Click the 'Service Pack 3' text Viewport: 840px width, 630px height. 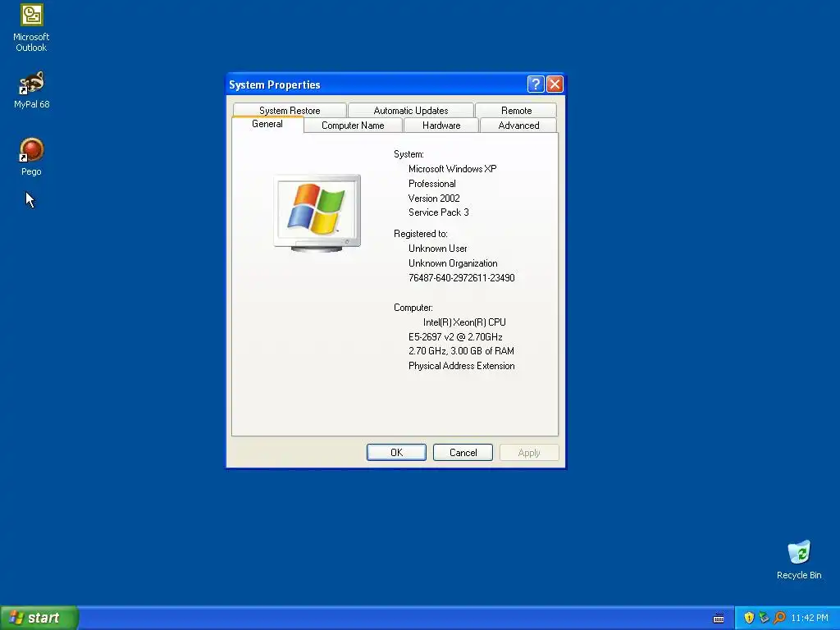pyautogui.click(x=438, y=212)
